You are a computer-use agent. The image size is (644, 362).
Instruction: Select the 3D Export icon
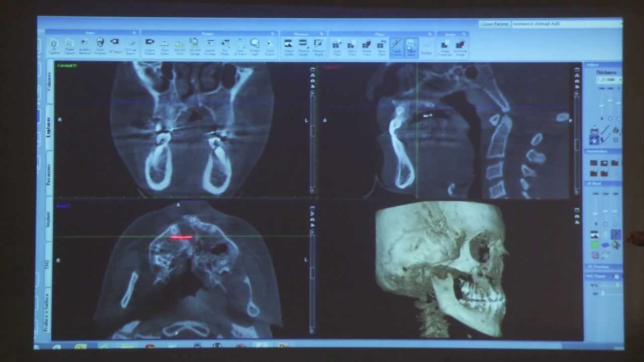tap(114, 44)
